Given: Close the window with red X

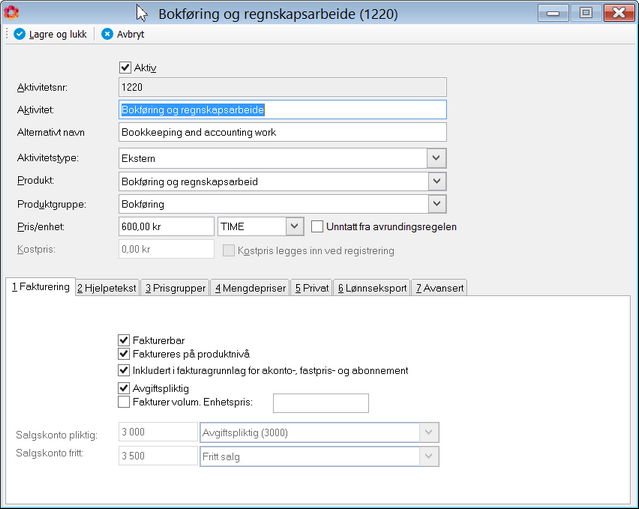Looking at the screenshot, I should pyautogui.click(x=619, y=13).
